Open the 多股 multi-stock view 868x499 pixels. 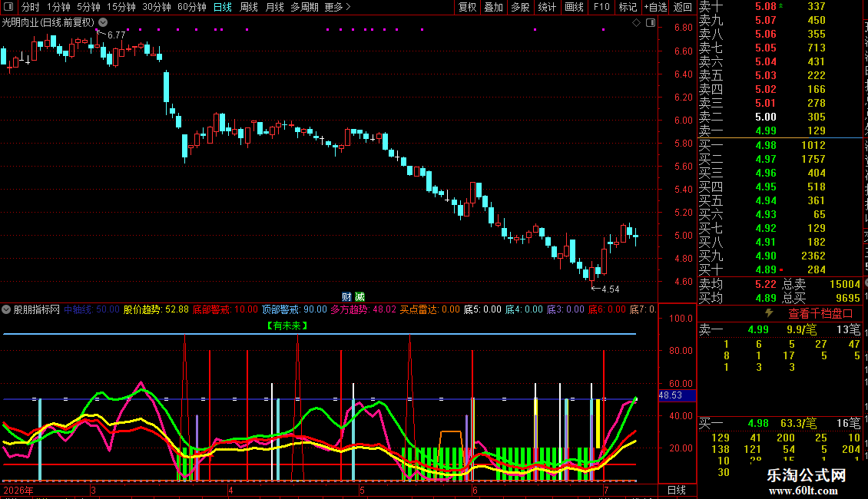520,7
